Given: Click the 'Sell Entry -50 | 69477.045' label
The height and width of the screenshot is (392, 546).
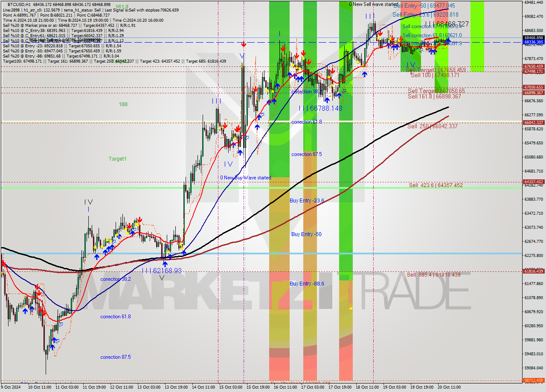Looking at the screenshot, I should pos(424,6).
